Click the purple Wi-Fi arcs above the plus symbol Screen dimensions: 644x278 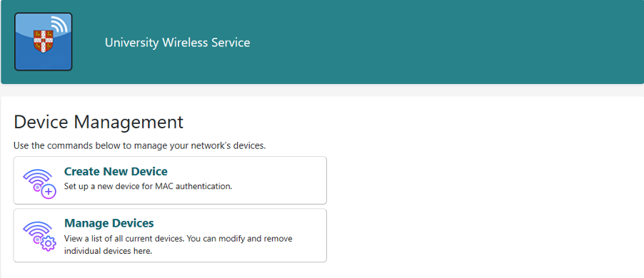coord(37,176)
